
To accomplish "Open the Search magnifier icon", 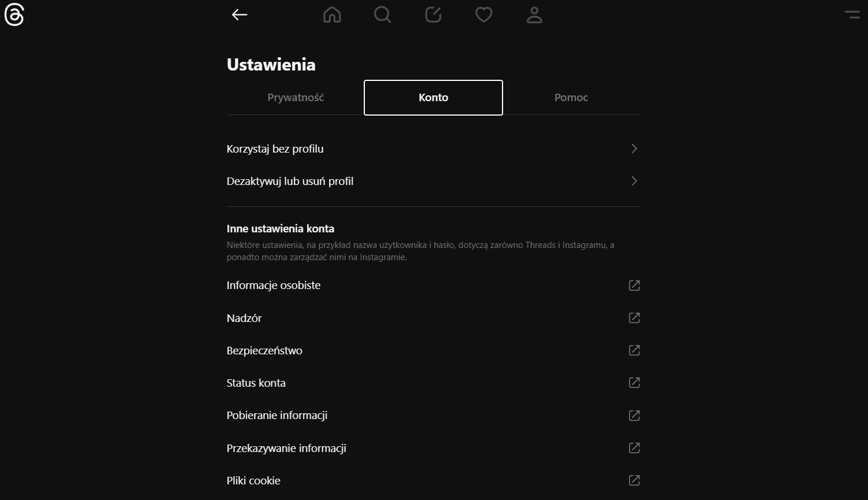I will pos(382,15).
